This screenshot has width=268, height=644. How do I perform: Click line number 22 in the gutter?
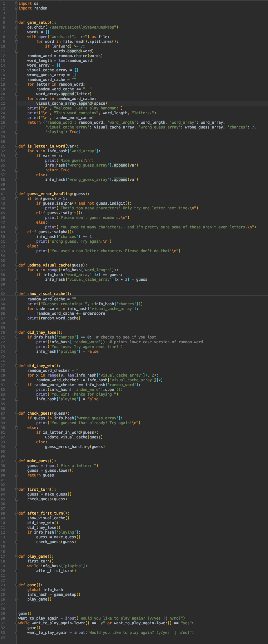(x=3, y=103)
